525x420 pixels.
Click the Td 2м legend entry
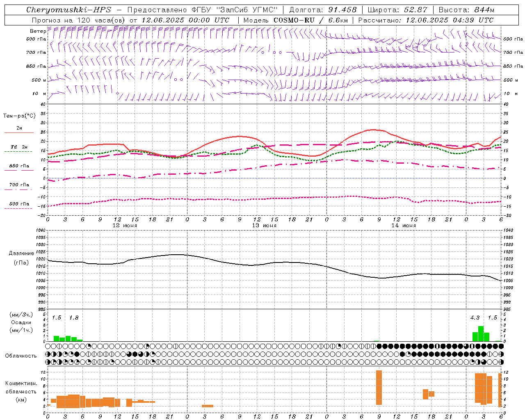click(19, 147)
